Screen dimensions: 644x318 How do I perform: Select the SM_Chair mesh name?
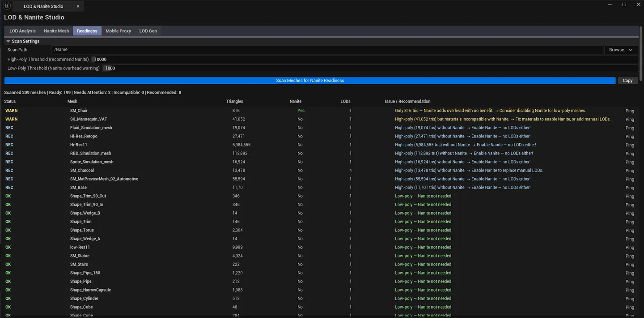tap(79, 111)
